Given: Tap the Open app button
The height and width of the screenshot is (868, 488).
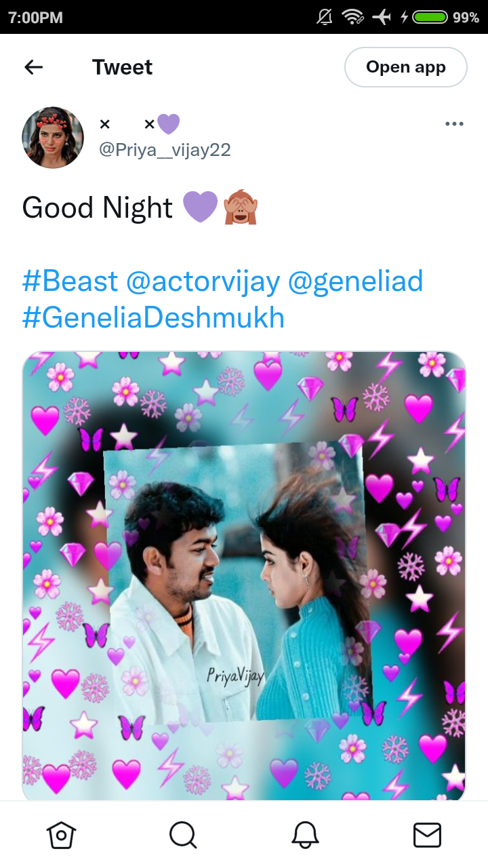Looking at the screenshot, I should (x=406, y=67).
